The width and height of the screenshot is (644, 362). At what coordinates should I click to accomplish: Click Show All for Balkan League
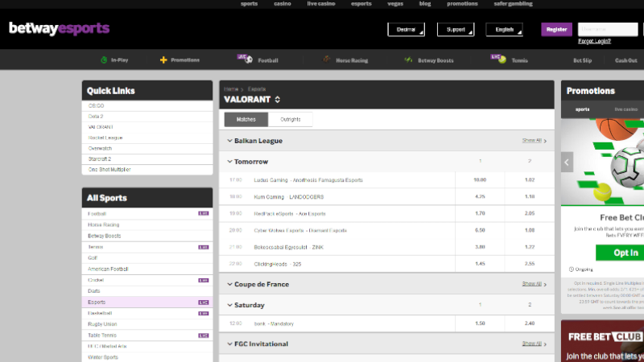tap(534, 140)
